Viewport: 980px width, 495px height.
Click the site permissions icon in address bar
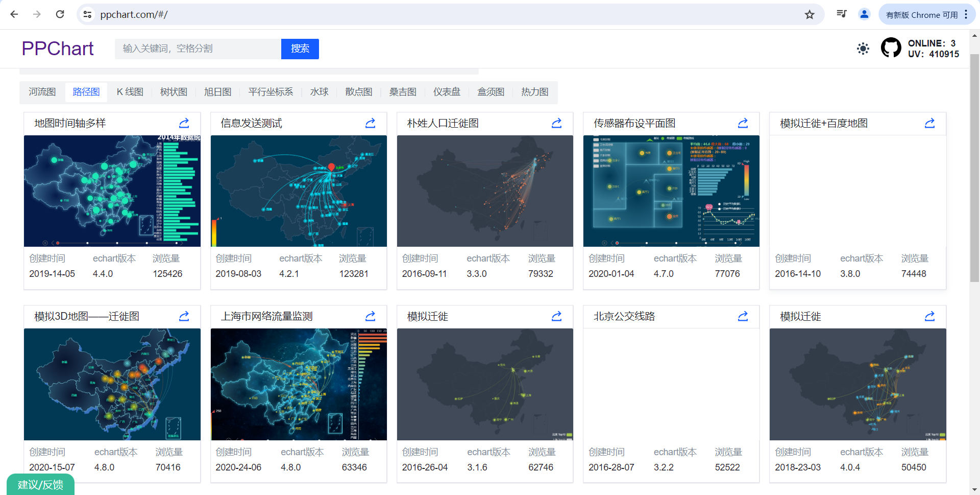pyautogui.click(x=87, y=14)
